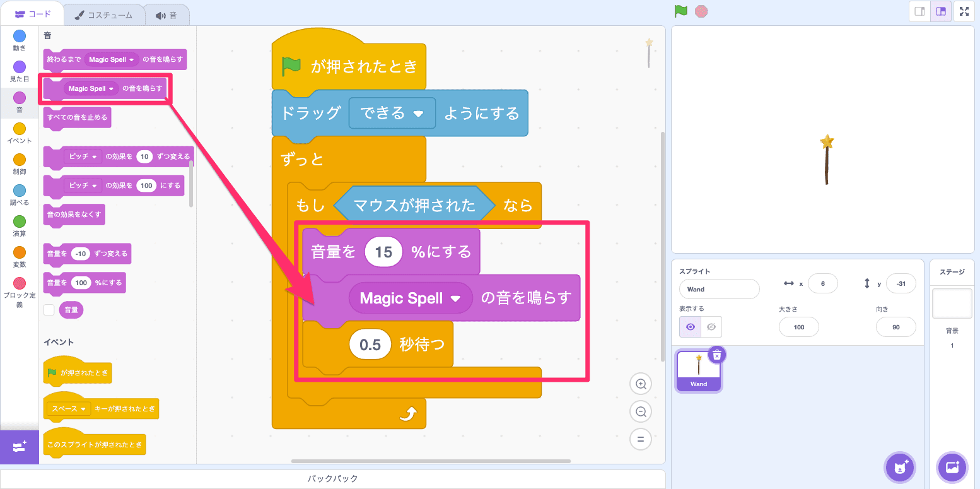Click the stop sign to halt scripts
980x489 pixels.
pos(700,11)
